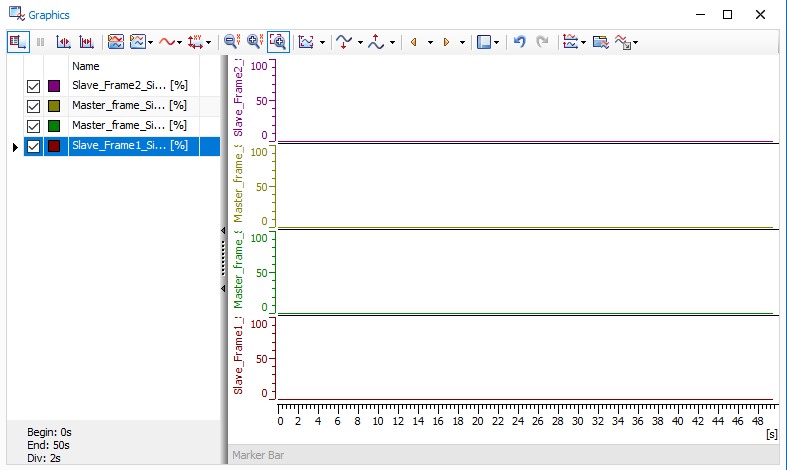This screenshot has width=787, height=470.
Task: Toggle the legend view icon in toolbar
Action: pyautogui.click(x=17, y=42)
